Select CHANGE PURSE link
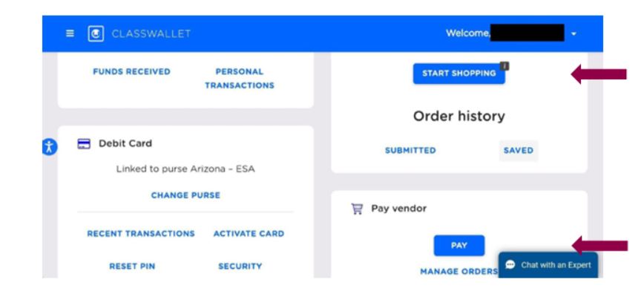 (185, 195)
